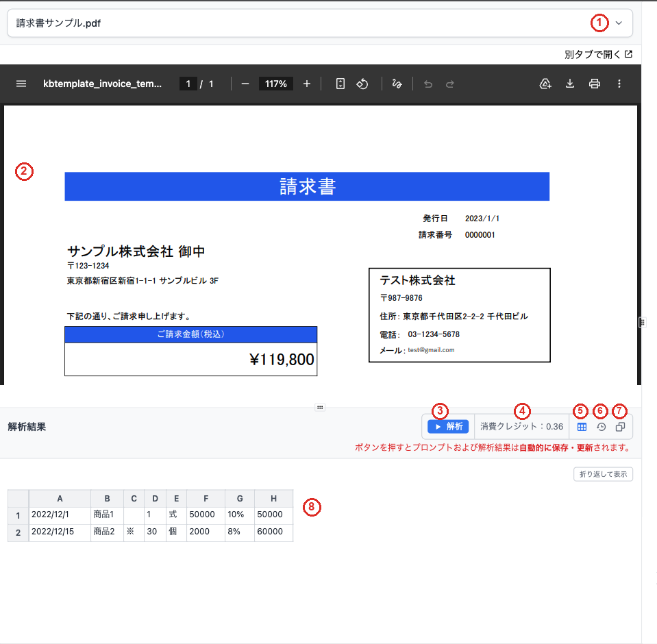Image resolution: width=657 pixels, height=644 pixels.
Task: Click the fit to page icon
Action: tap(340, 84)
